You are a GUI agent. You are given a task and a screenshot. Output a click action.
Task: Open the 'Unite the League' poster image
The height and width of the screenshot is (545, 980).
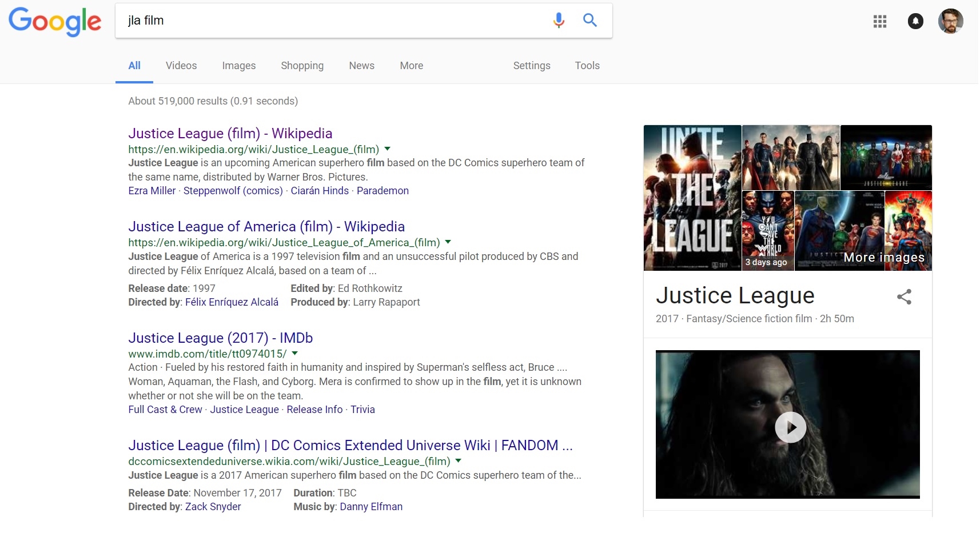(692, 198)
